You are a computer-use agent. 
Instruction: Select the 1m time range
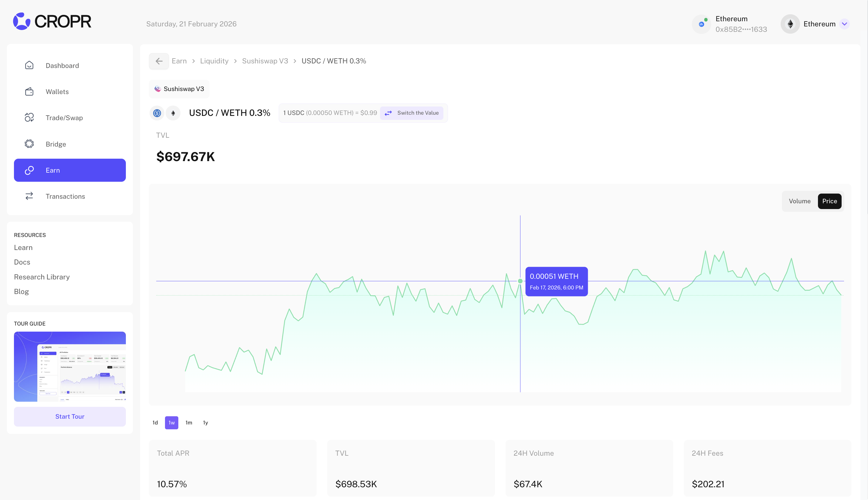(x=189, y=423)
